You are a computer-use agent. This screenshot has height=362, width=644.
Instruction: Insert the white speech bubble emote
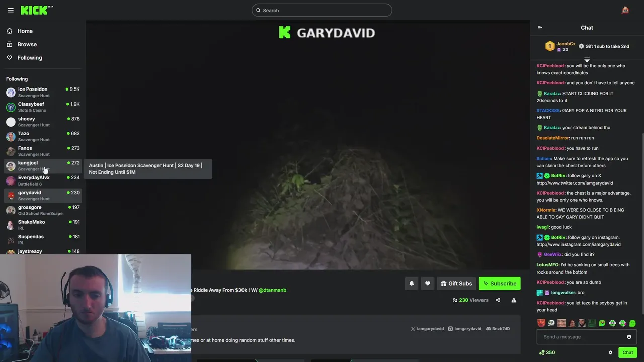point(551,323)
